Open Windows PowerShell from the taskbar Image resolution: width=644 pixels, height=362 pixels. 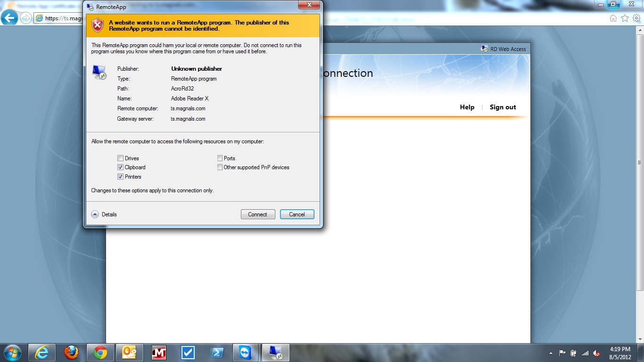click(217, 353)
